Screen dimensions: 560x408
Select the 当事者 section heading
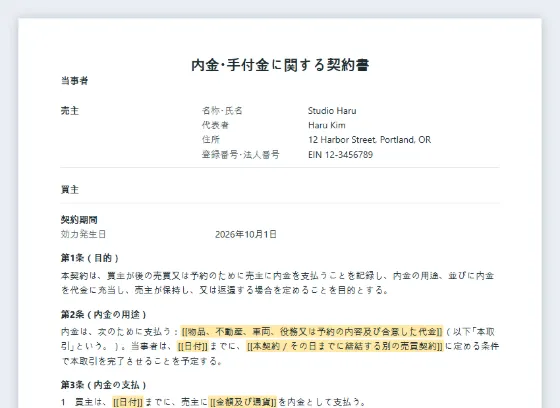[74, 81]
